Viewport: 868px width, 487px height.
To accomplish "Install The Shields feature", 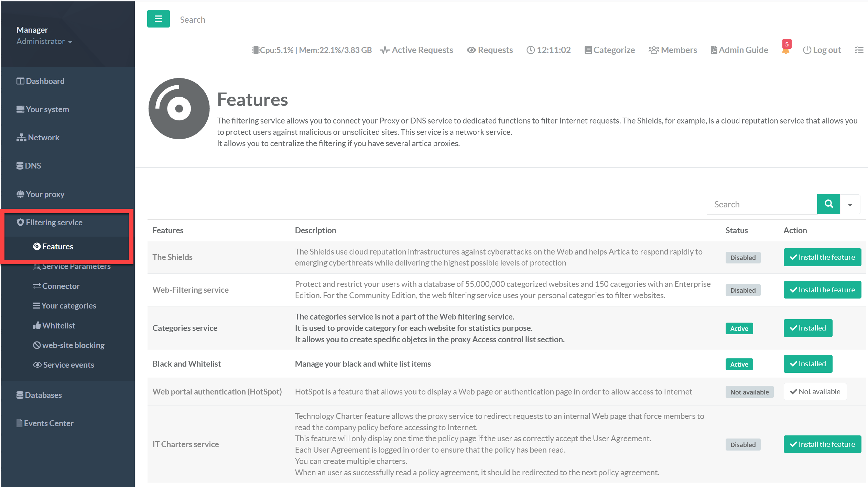I will pyautogui.click(x=822, y=257).
